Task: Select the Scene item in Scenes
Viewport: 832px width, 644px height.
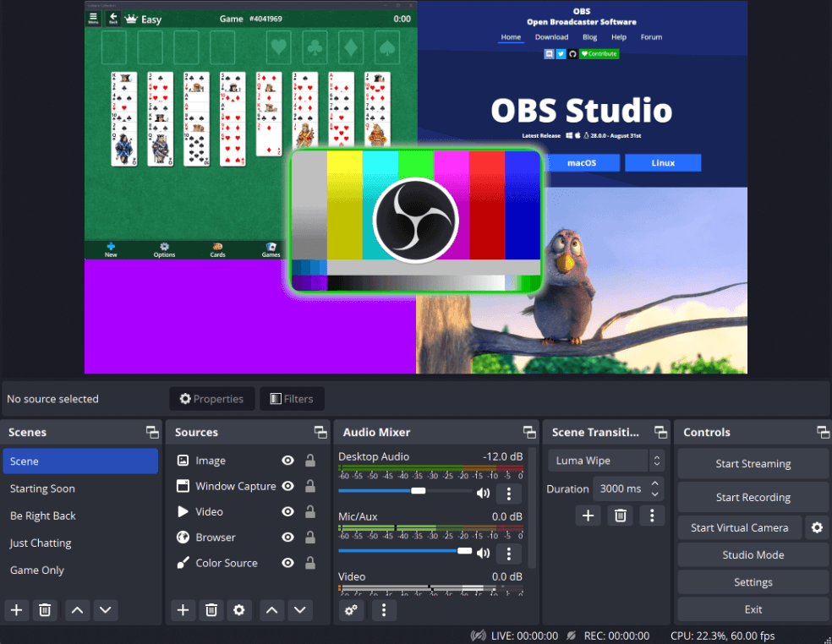Action: pyautogui.click(x=80, y=461)
